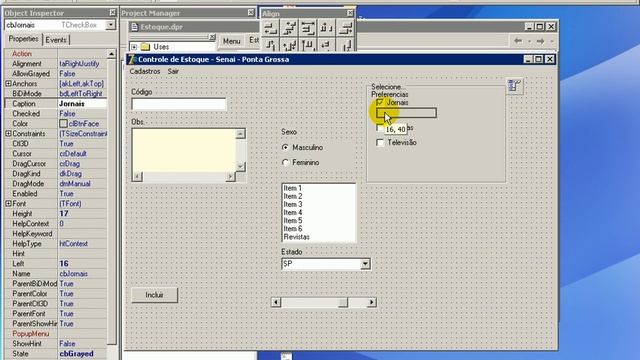Click Center vertically in window icon
Image resolution: width=640 pixels, height=360 pixels.
(x=308, y=45)
